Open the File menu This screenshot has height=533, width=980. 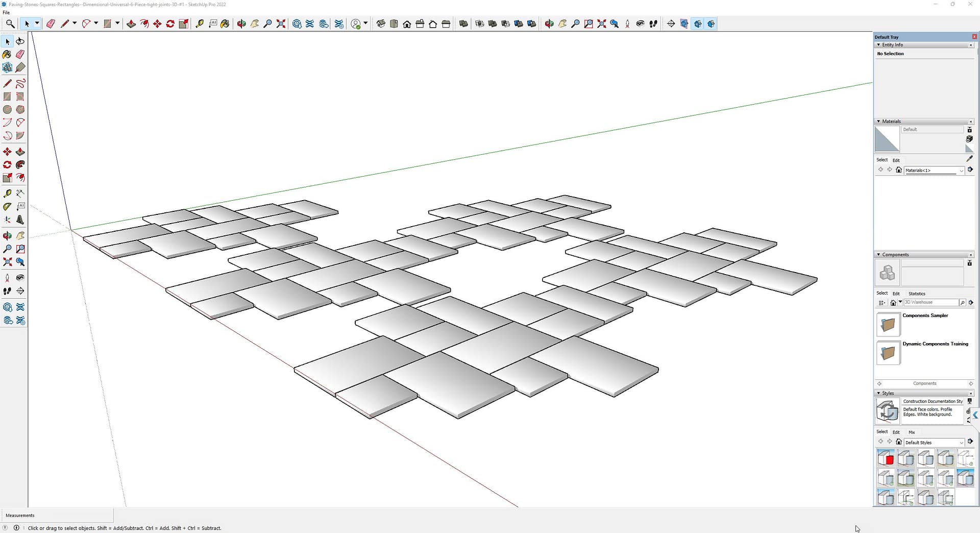(x=6, y=12)
